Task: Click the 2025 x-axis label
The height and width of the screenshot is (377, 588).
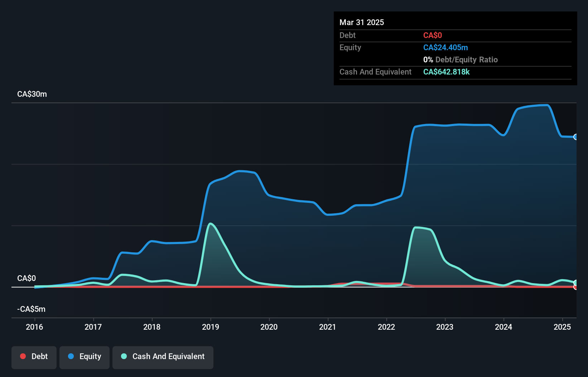Action: [x=562, y=327]
